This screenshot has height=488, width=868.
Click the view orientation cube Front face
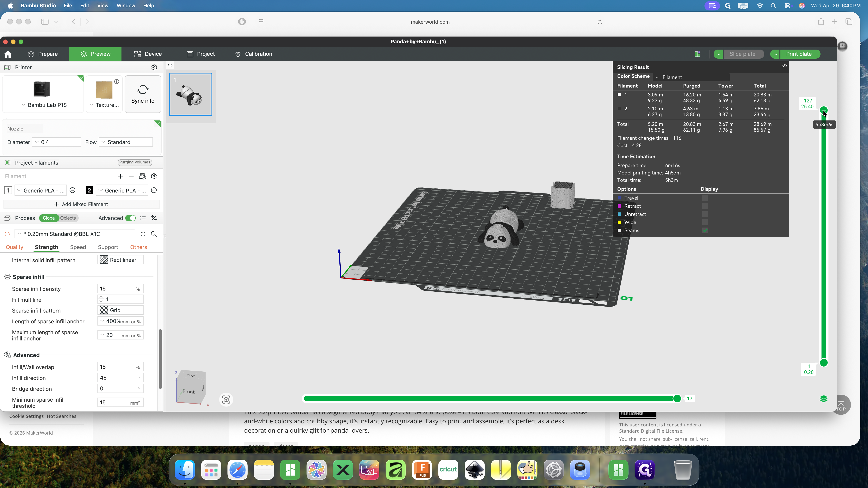188,392
